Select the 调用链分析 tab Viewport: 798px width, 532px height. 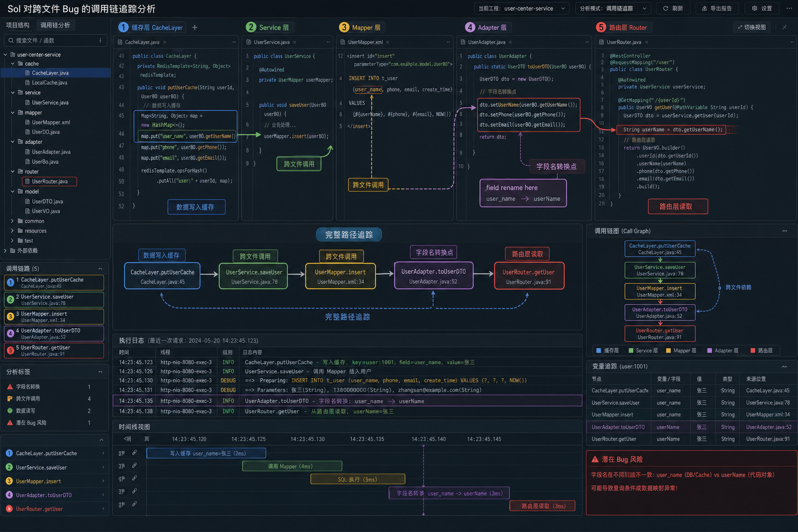point(55,25)
